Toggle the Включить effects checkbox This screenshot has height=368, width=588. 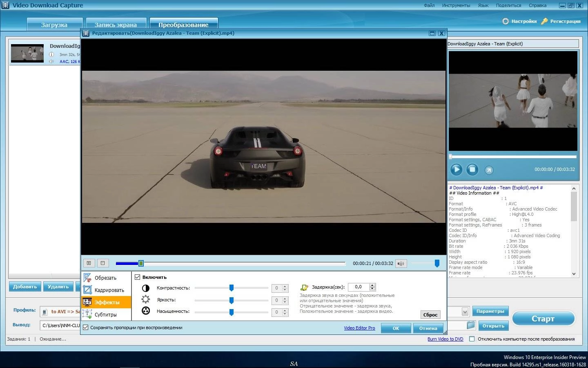click(x=138, y=277)
